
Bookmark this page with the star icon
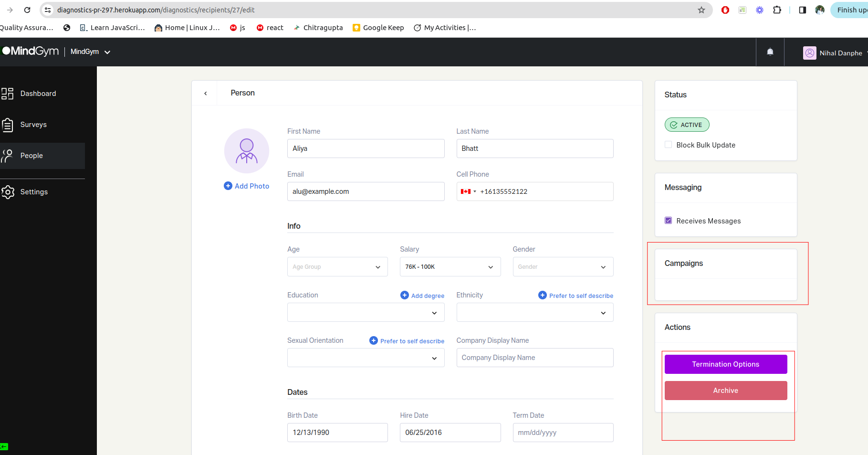point(701,10)
